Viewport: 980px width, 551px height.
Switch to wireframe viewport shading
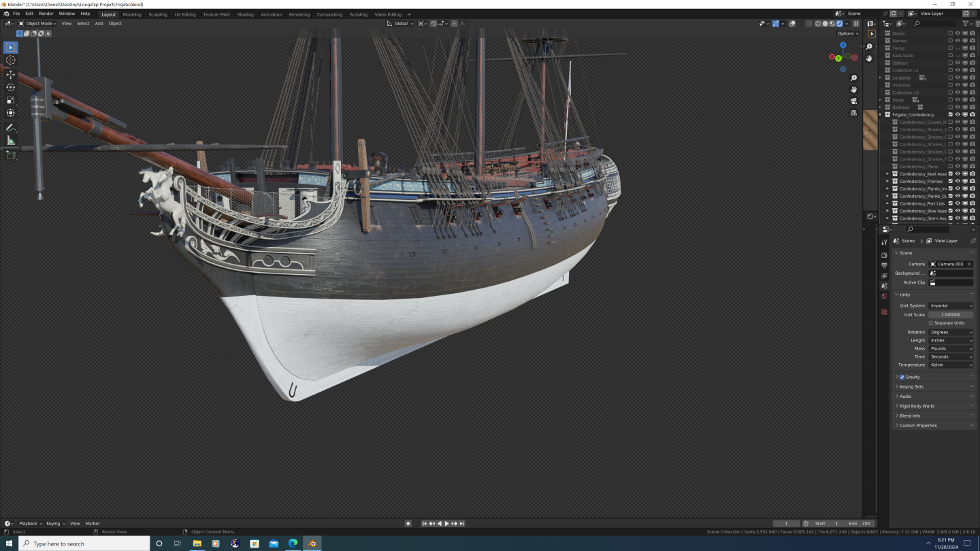click(818, 24)
